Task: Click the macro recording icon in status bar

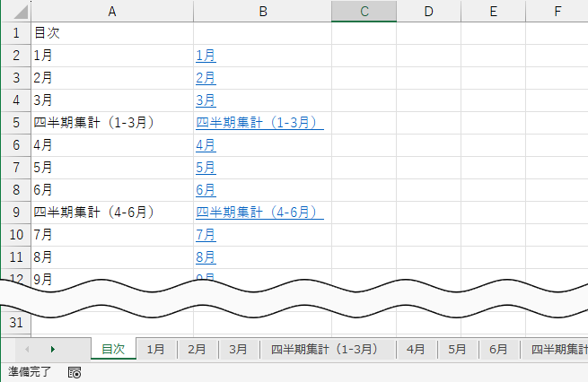Action: click(75, 372)
